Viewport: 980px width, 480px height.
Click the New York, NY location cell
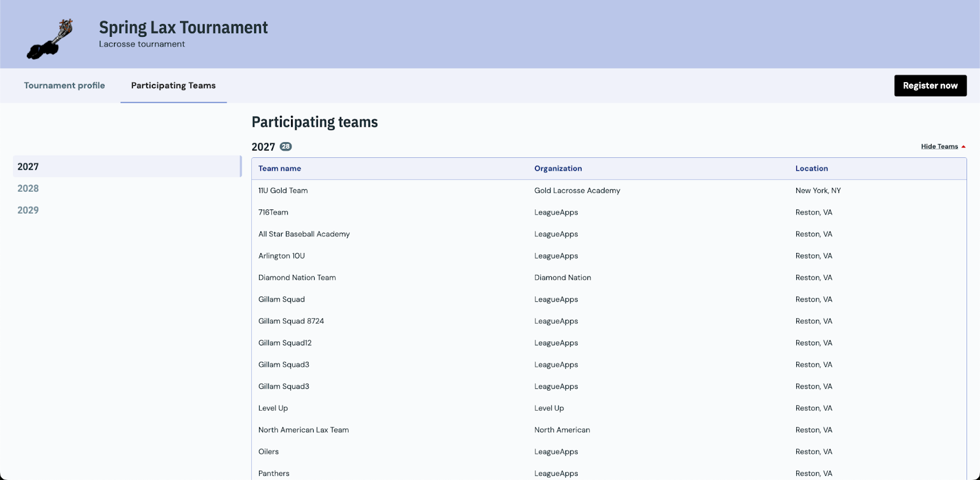coord(818,190)
